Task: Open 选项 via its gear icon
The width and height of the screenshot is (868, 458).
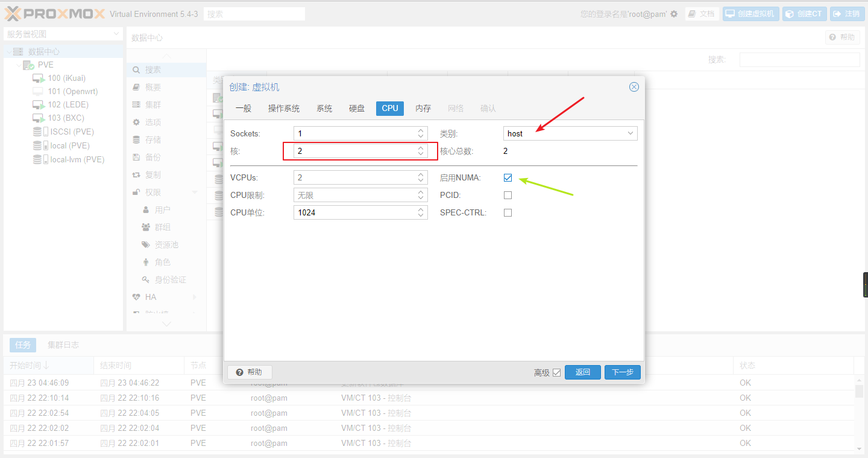Action: point(136,122)
